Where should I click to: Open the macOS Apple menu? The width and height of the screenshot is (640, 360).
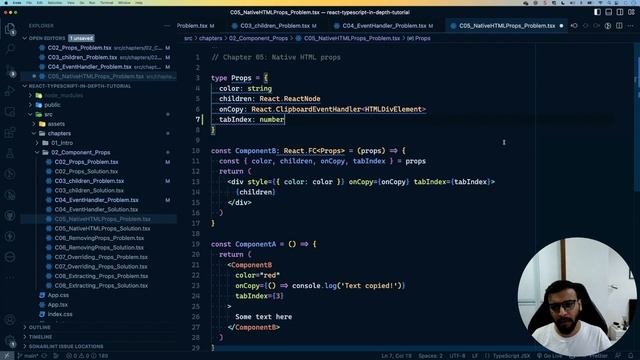tap(6, 2)
